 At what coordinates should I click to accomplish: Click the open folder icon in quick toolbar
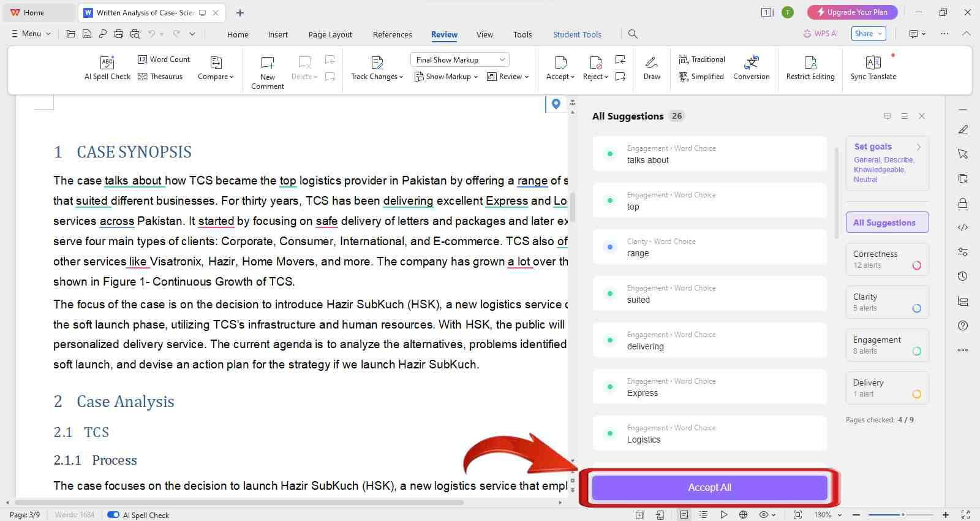pyautogui.click(x=71, y=34)
